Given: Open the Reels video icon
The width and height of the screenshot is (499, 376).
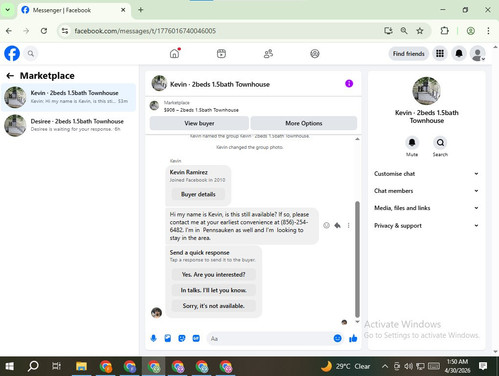Looking at the screenshot, I should (221, 53).
